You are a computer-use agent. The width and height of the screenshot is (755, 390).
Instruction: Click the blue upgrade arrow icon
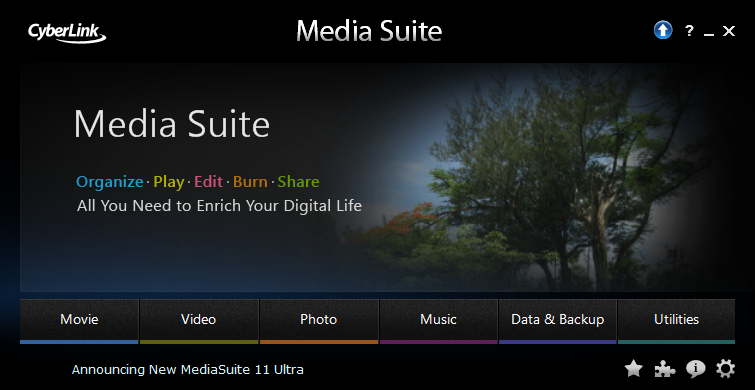663,31
